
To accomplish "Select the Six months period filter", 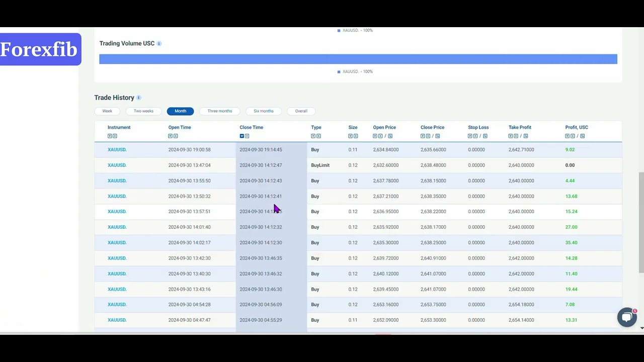I will pos(264,111).
